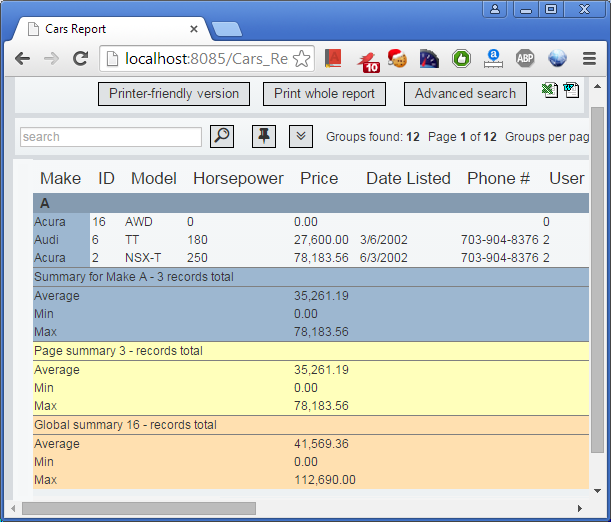Click 'Groups found: 12' text
611x522 pixels.
coord(373,137)
